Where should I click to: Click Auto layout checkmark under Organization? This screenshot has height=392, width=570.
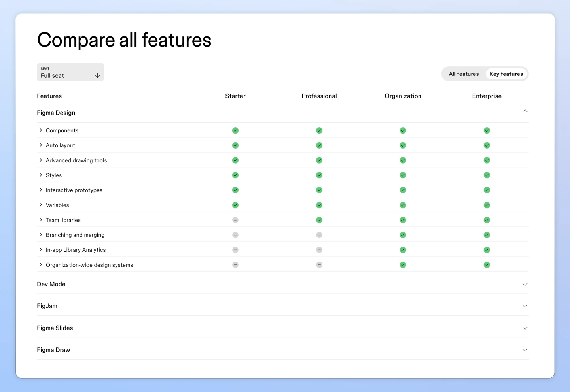(403, 145)
